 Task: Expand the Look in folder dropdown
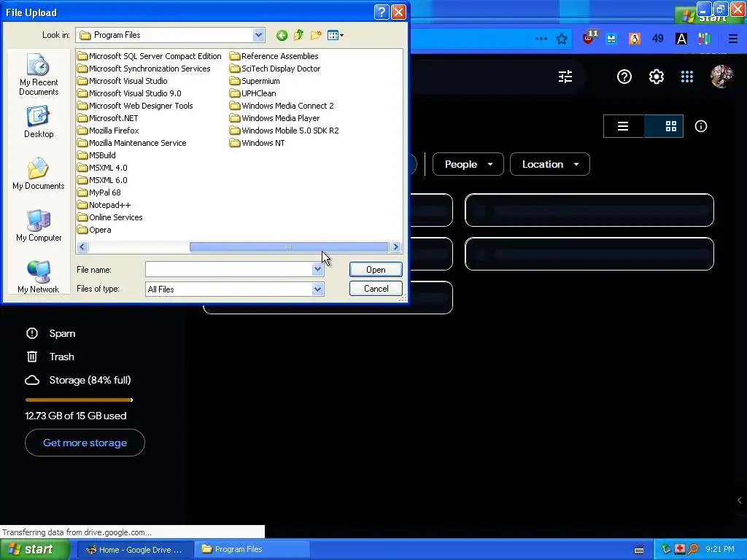coord(258,35)
